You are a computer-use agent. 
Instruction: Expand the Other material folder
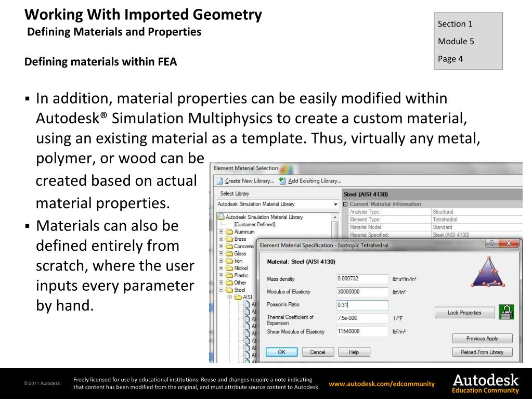click(x=221, y=282)
